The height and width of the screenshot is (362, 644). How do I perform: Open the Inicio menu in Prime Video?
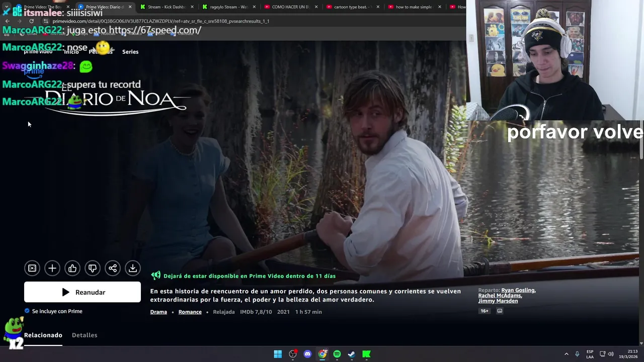[71, 52]
